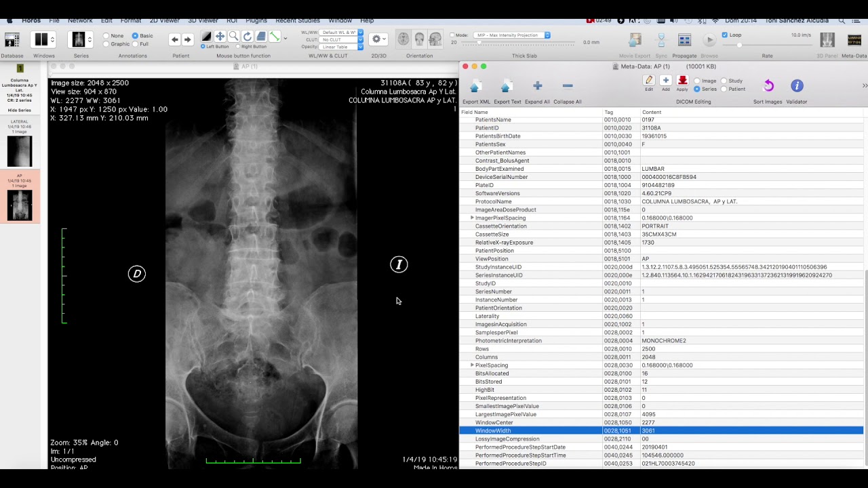Click the DICOM Add plus button
The image size is (868, 488).
pyautogui.click(x=666, y=81)
